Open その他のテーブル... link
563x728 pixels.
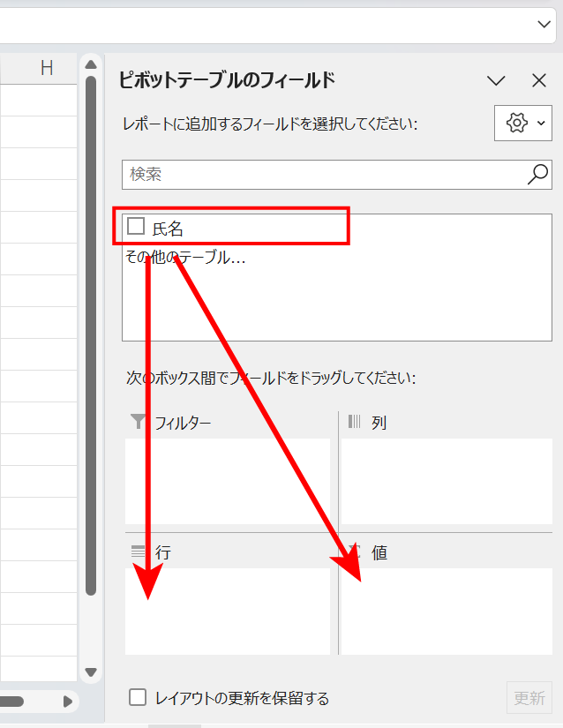click(185, 257)
